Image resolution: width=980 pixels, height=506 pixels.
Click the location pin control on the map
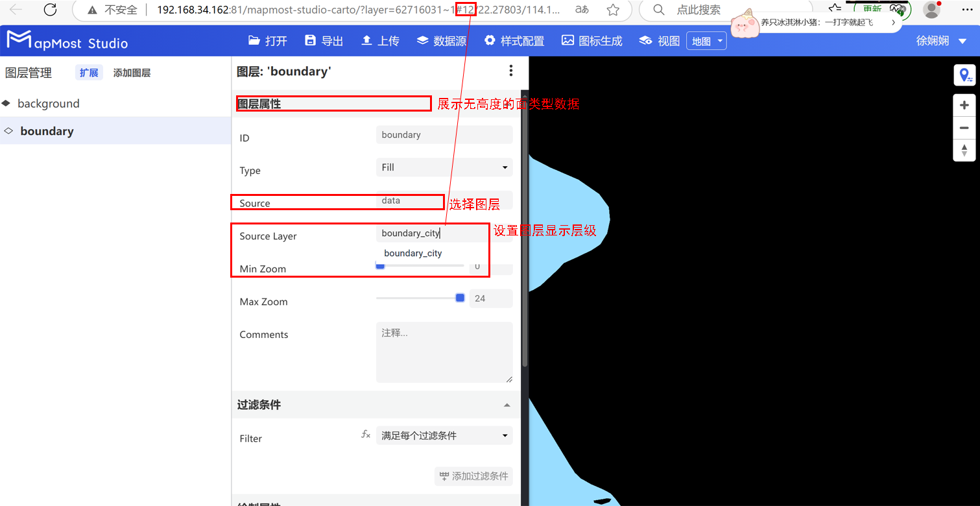[964, 75]
